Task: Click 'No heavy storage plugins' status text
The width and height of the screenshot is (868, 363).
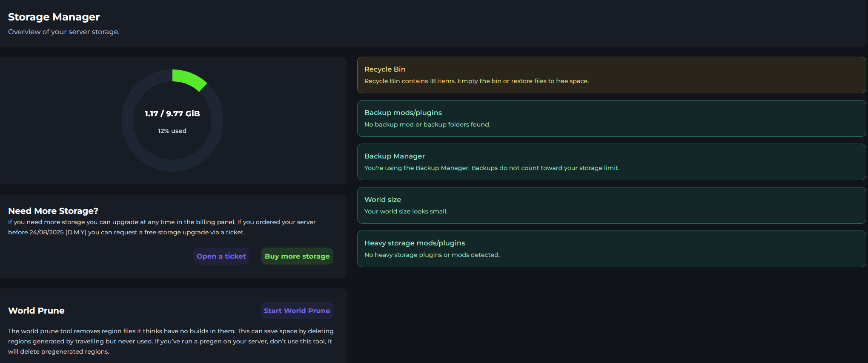Action: click(432, 255)
